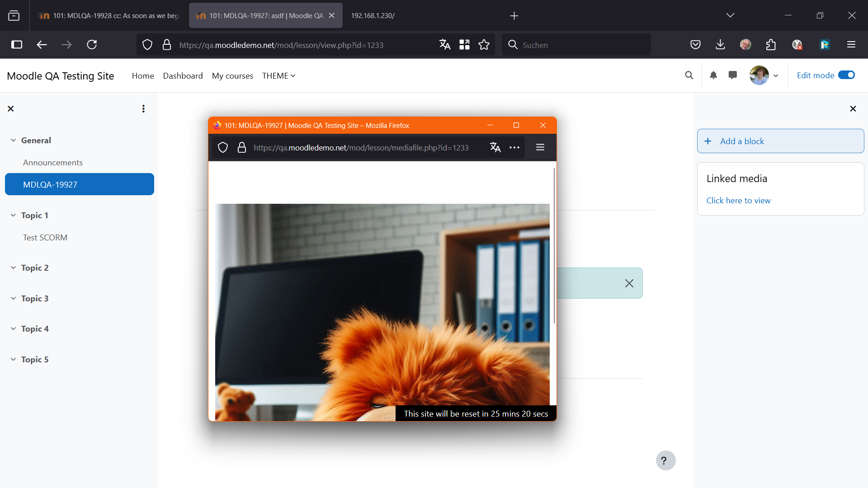Click Add a block button

pos(780,141)
